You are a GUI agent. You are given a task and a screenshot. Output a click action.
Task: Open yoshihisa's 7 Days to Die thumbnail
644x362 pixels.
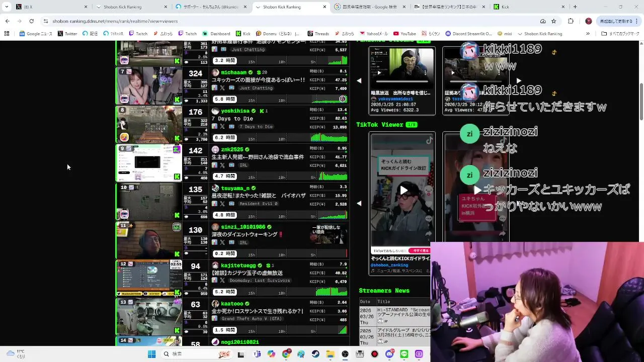149,124
